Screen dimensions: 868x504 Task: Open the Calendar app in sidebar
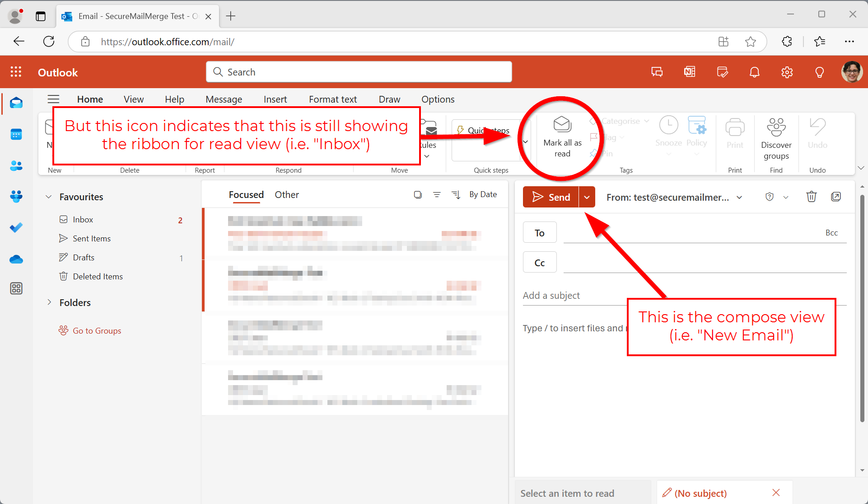coord(16,134)
